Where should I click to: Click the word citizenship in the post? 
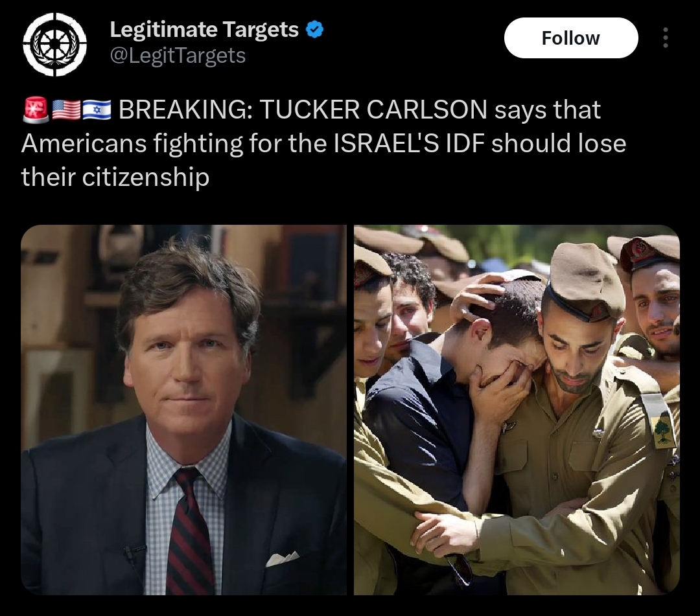(146, 177)
